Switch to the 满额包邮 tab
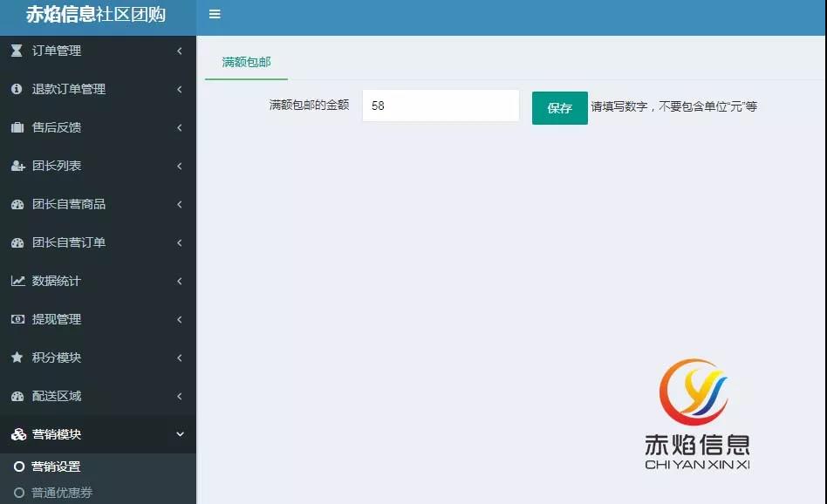827x504 pixels. click(x=246, y=62)
